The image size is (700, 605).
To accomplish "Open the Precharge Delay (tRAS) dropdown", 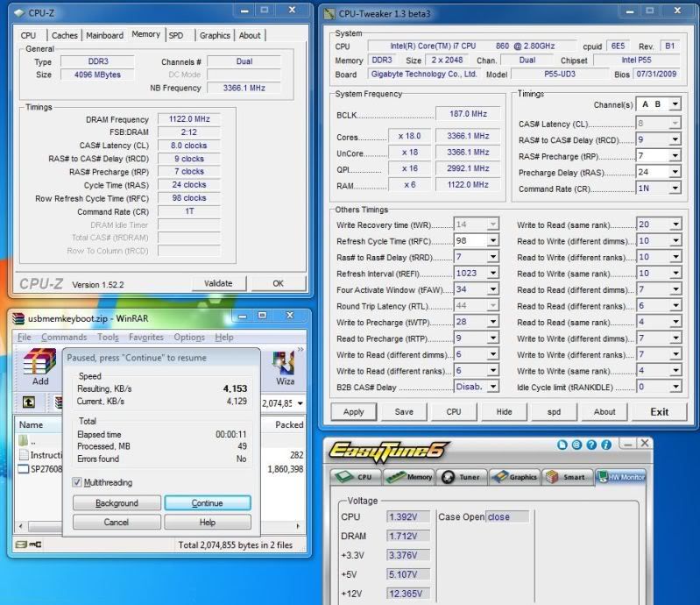I will (675, 172).
